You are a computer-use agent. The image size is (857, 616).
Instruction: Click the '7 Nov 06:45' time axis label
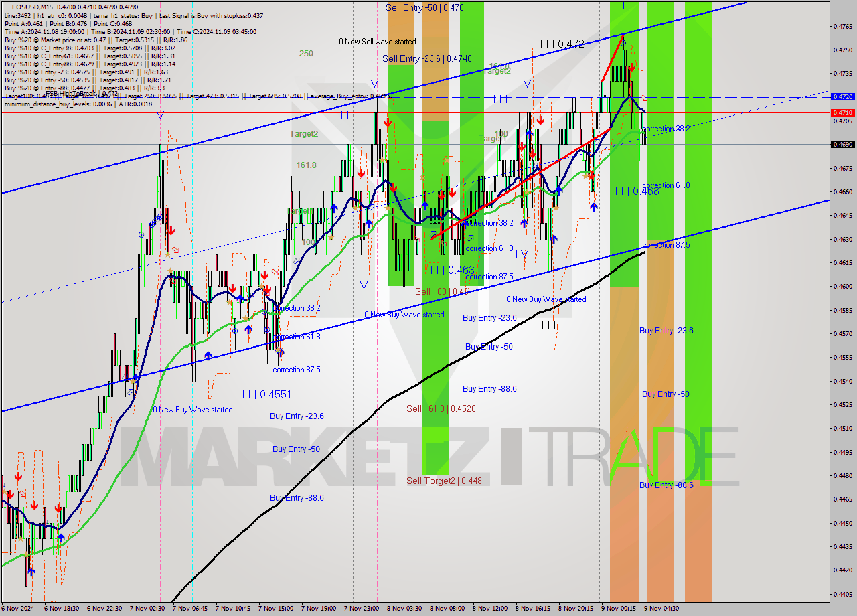tap(190, 609)
